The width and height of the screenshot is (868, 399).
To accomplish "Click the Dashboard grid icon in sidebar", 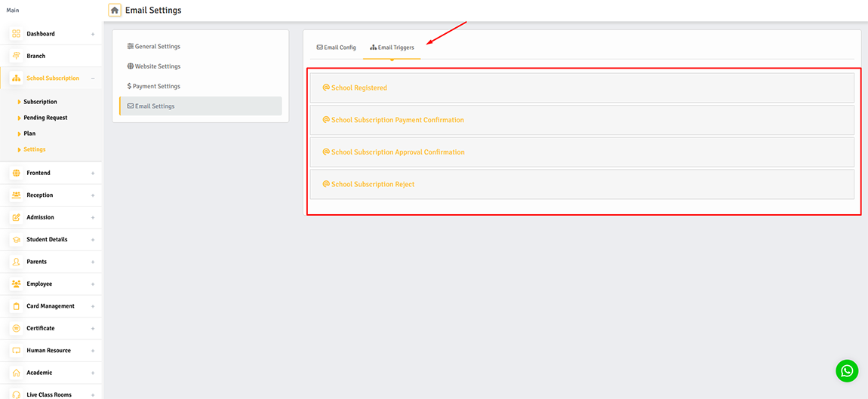I will (x=16, y=34).
